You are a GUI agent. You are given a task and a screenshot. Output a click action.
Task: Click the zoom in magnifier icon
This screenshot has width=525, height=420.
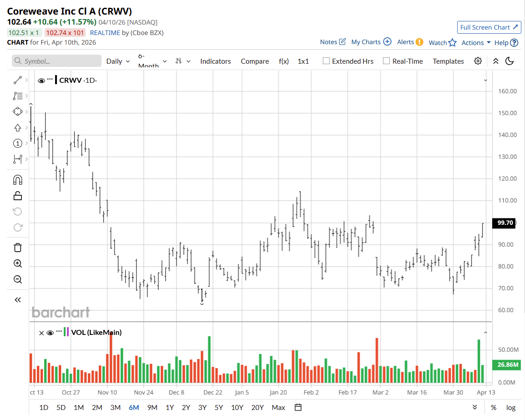coord(18,263)
